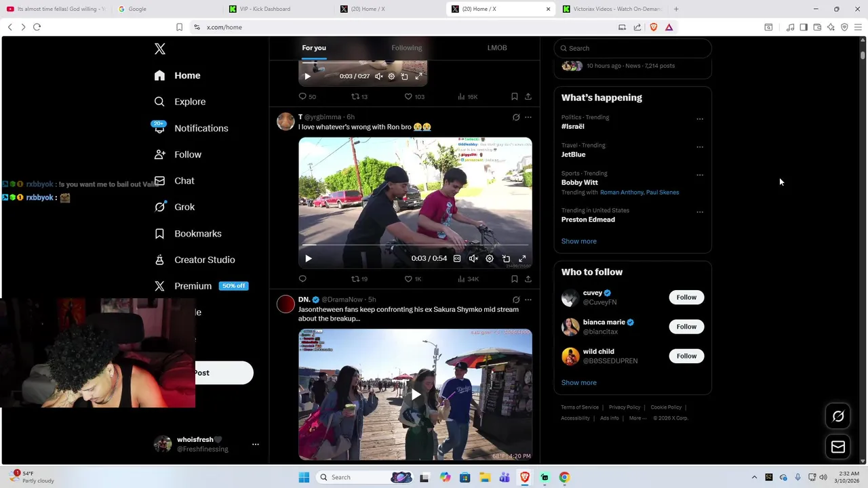868x488 pixels.
Task: Open the Windows Start menu
Action: pyautogui.click(x=304, y=477)
